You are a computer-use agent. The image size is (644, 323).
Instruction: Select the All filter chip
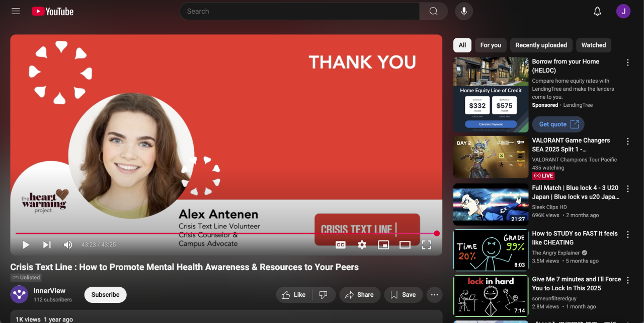click(462, 45)
